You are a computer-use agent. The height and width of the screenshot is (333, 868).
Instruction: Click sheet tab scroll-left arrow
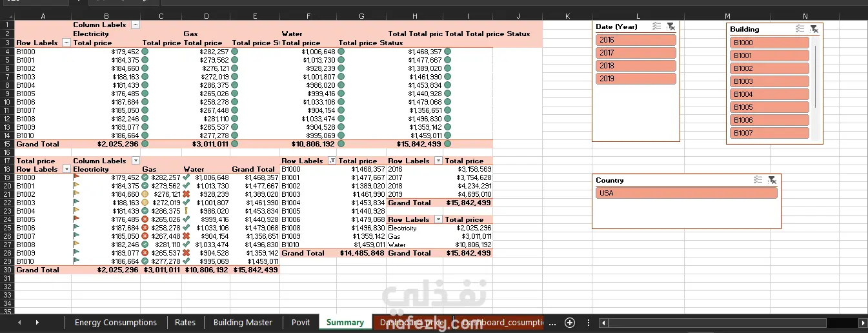19,322
